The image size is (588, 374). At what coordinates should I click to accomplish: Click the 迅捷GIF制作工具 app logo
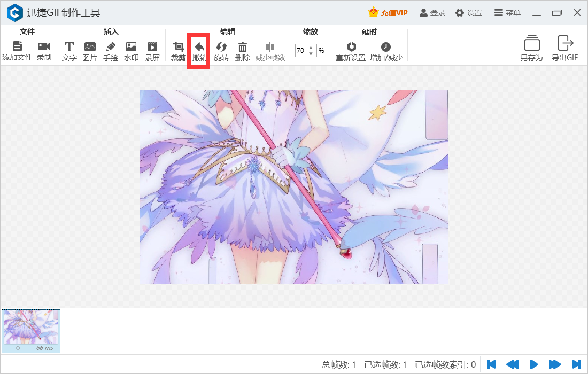(14, 13)
